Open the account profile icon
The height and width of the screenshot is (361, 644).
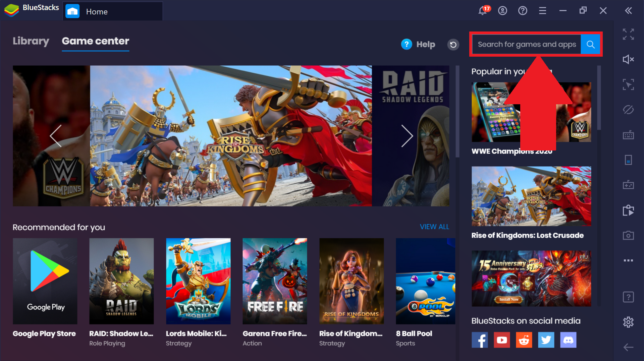(x=502, y=11)
